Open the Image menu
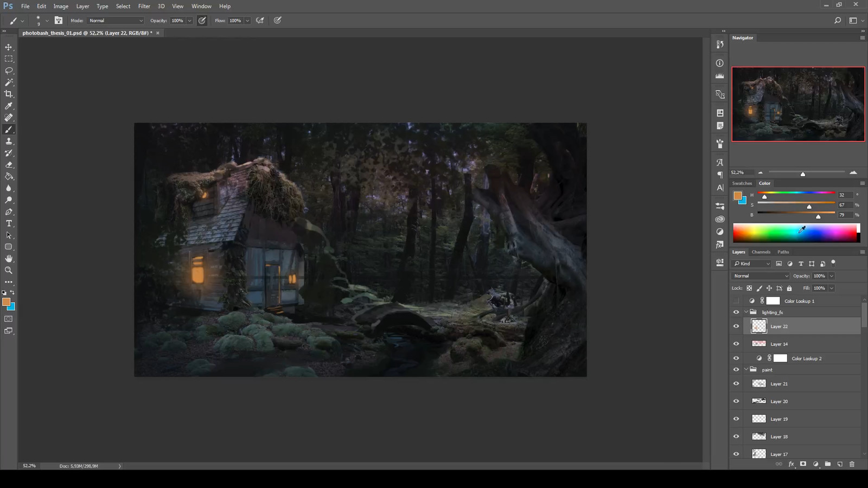Viewport: 868px width, 488px height. point(61,7)
